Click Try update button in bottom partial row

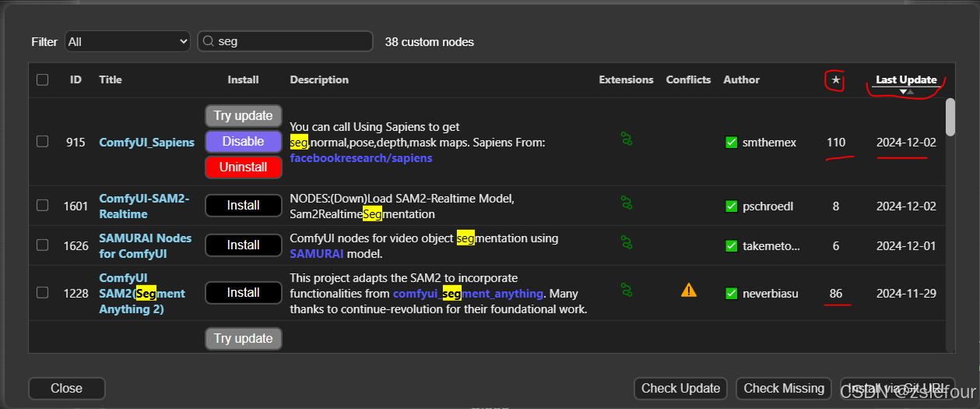244,338
